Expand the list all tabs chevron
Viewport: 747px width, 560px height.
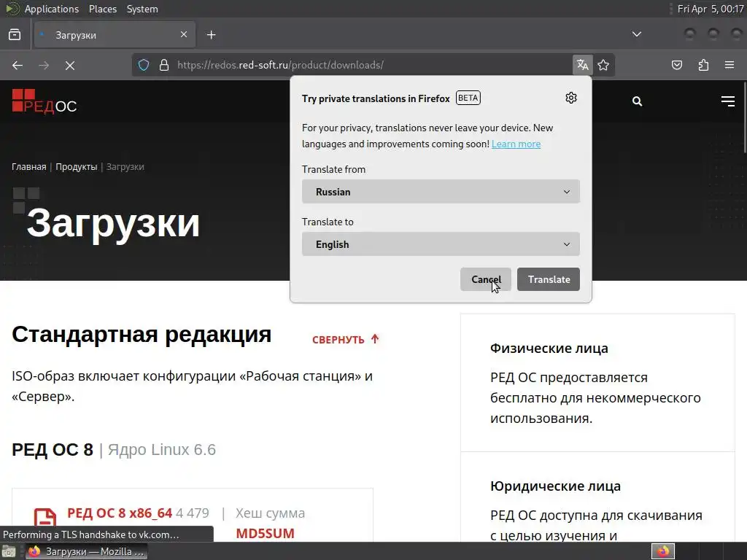636,34
